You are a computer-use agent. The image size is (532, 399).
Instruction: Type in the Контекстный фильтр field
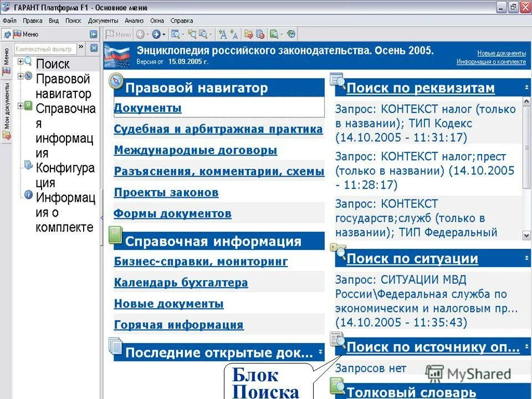(x=46, y=48)
